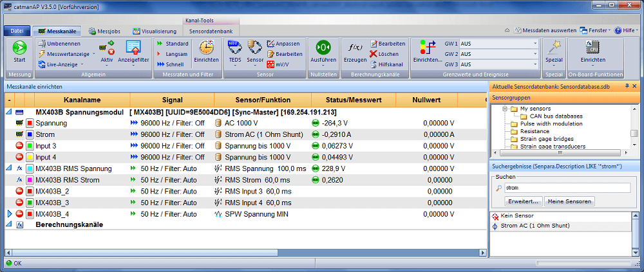Collapse the MX403B RMS Spannung group

tap(9, 168)
